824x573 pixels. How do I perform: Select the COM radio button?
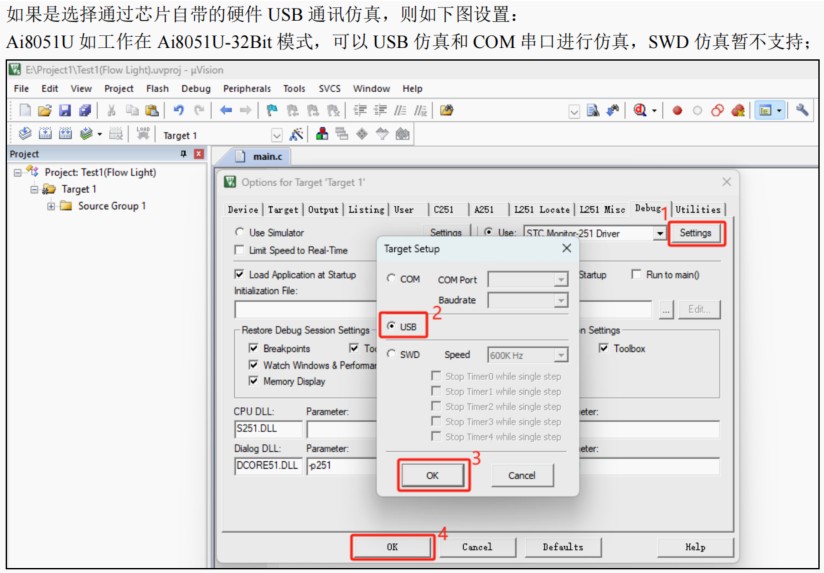click(x=391, y=278)
